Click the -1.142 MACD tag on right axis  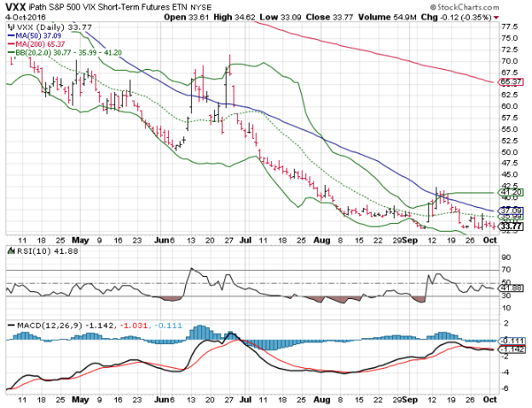tap(511, 349)
